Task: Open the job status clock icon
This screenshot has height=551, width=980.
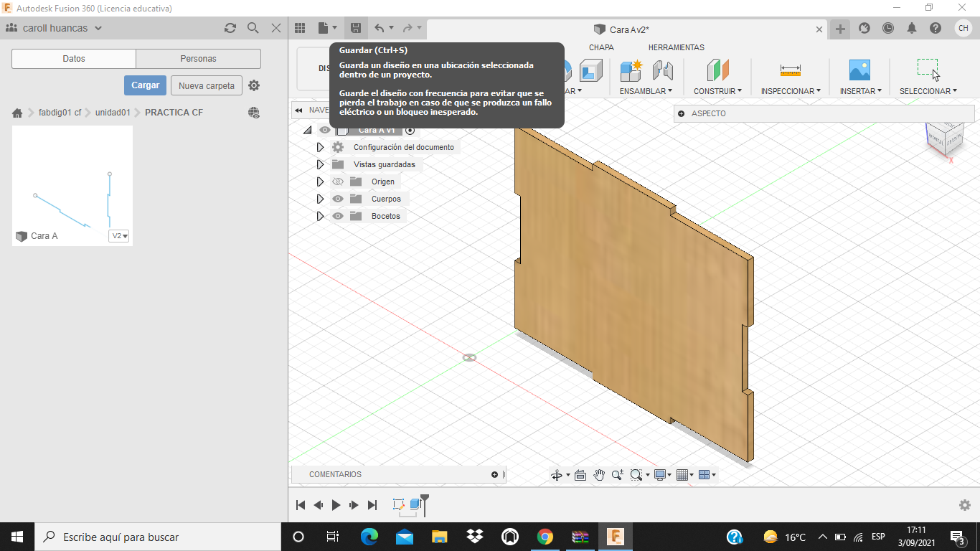Action: (x=888, y=28)
